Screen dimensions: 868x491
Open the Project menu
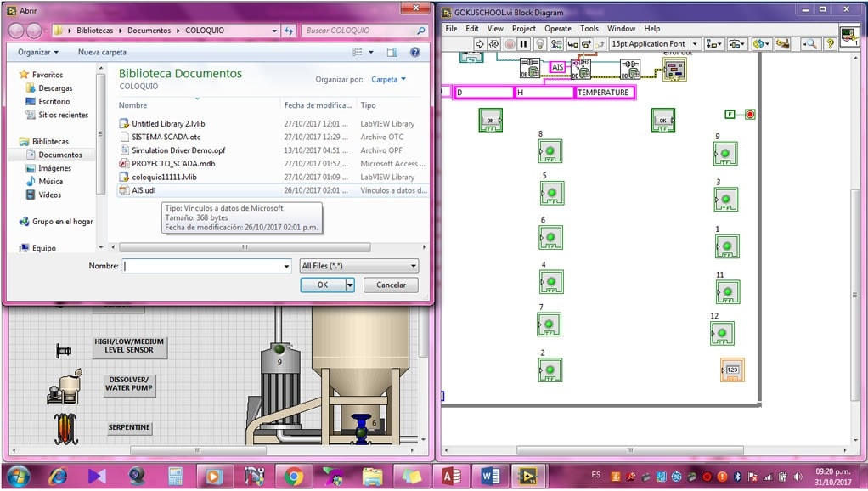click(524, 29)
